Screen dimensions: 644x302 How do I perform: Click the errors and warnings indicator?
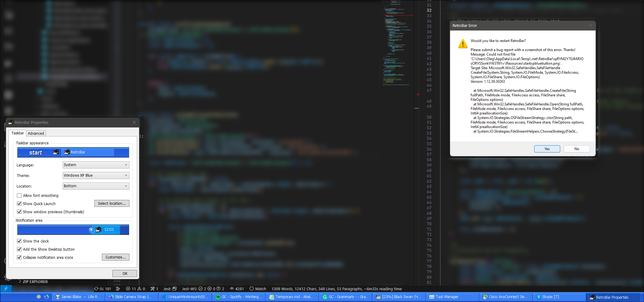(x=135, y=289)
